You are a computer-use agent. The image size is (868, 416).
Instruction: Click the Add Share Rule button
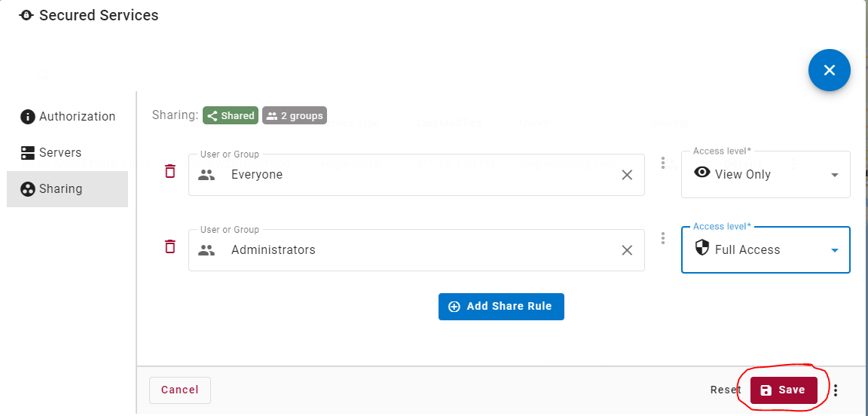501,307
